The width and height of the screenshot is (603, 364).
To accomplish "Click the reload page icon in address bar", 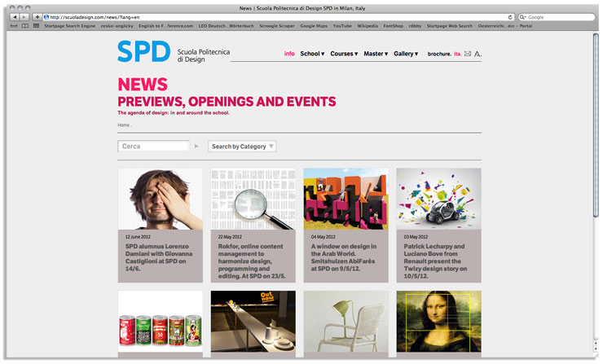I will coord(510,16).
